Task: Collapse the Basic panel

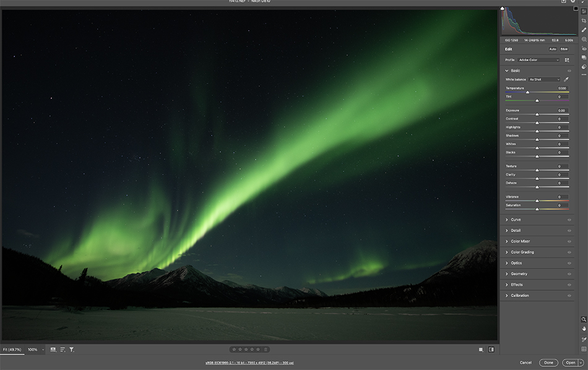Action: (x=507, y=71)
